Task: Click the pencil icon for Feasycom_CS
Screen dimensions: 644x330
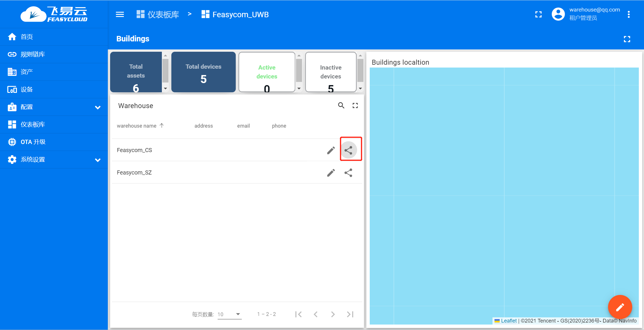Action: (x=331, y=150)
